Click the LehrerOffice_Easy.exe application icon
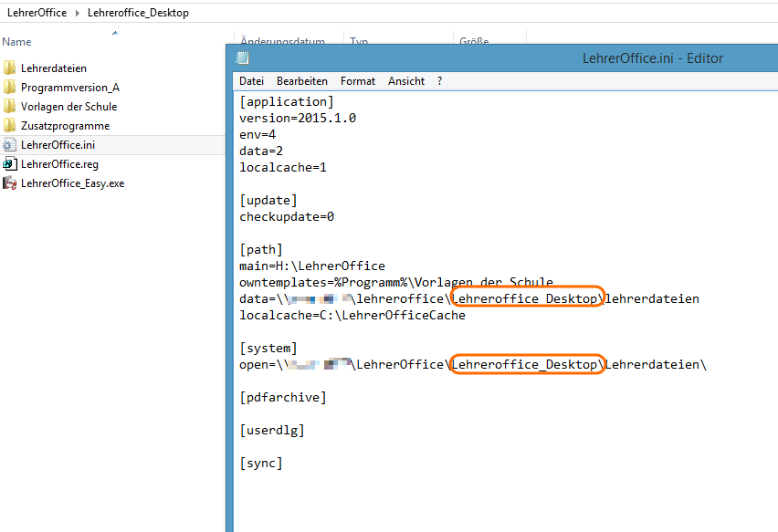This screenshot has height=532, width=778. 10,183
